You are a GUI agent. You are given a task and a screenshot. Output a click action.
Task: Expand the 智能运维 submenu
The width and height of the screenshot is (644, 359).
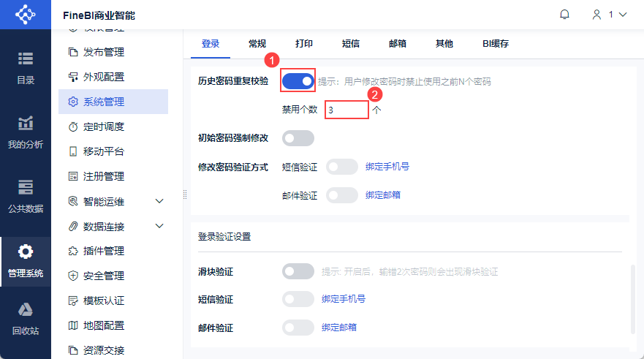160,201
